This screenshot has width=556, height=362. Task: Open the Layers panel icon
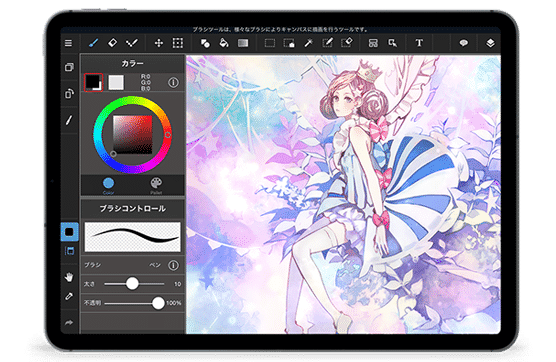click(490, 43)
